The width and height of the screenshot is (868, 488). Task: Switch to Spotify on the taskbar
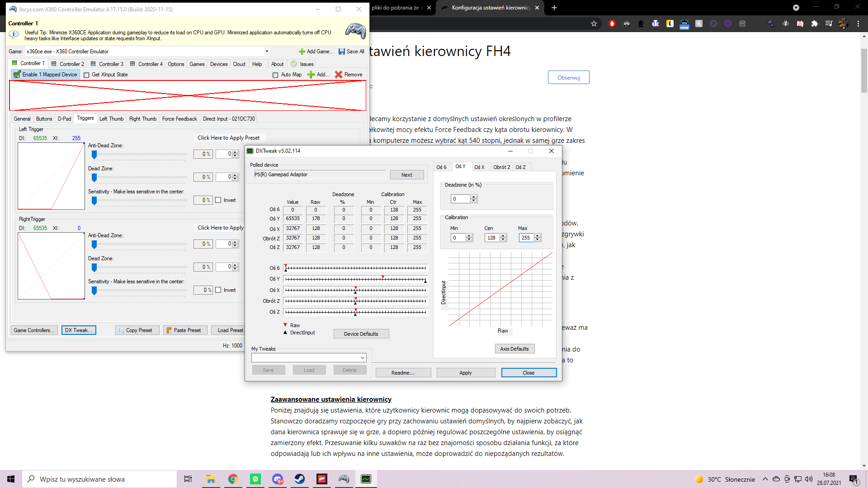tap(255, 479)
